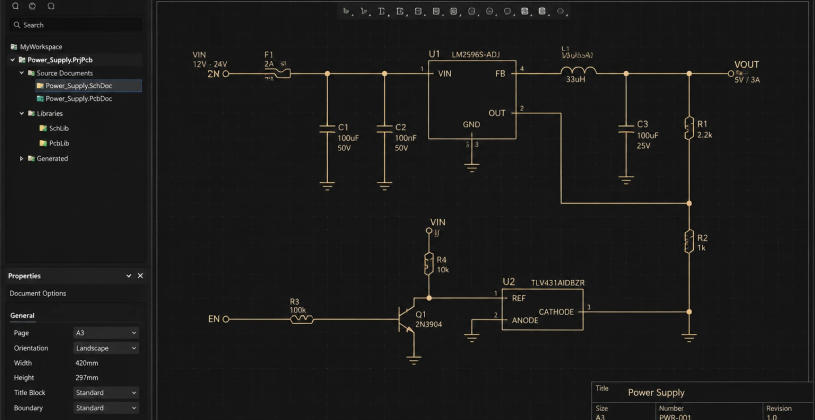Screen dimensions: 815x420
Task: Click the SchLib folder icon
Action: pyautogui.click(x=44, y=128)
